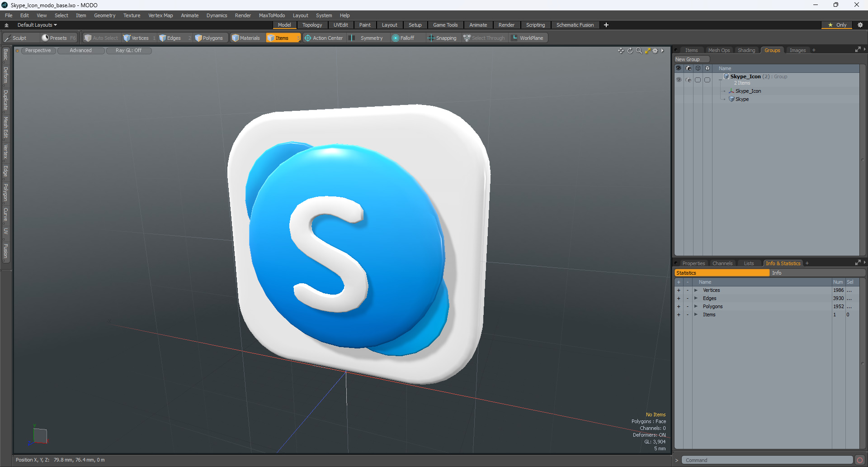Enable Auto Select mode
This screenshot has height=467, width=868.
[101, 38]
